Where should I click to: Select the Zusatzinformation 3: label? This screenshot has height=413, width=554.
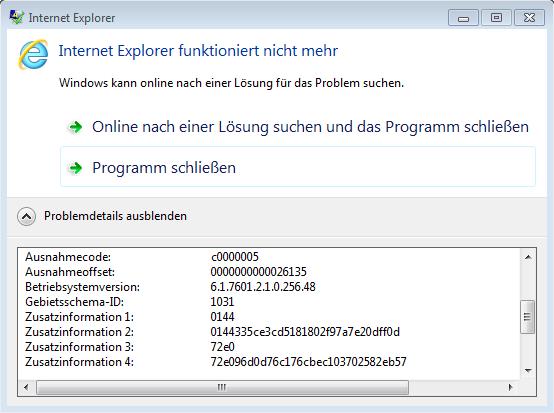tap(79, 347)
